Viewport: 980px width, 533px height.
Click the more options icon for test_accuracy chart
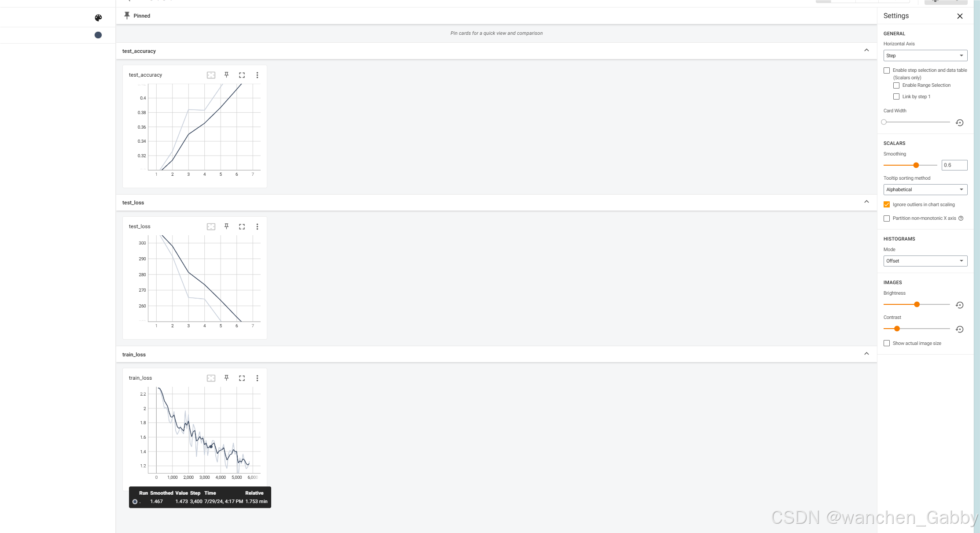tap(257, 75)
